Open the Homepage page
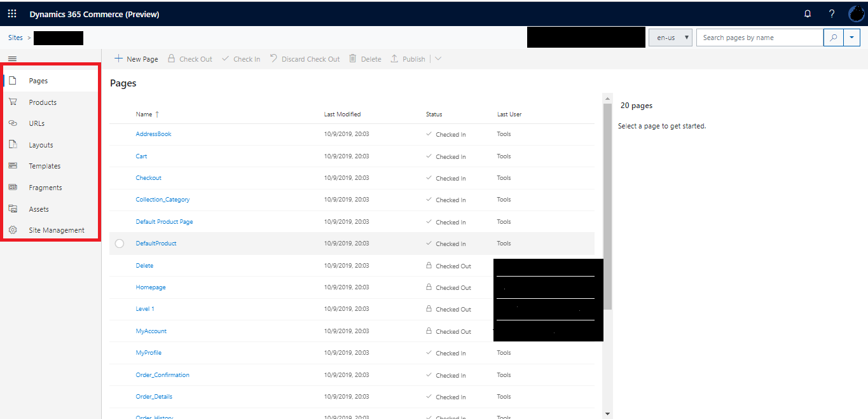Image resolution: width=868 pixels, height=419 pixels. coord(151,287)
